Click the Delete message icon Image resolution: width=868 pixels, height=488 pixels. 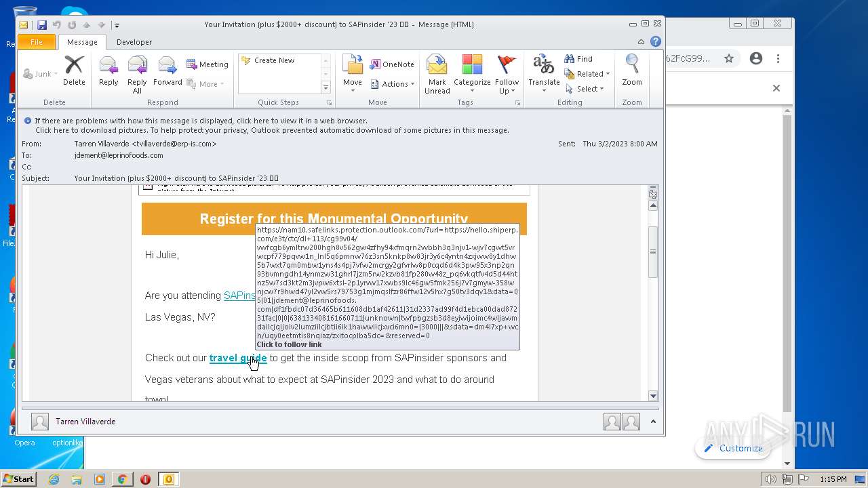tap(74, 70)
